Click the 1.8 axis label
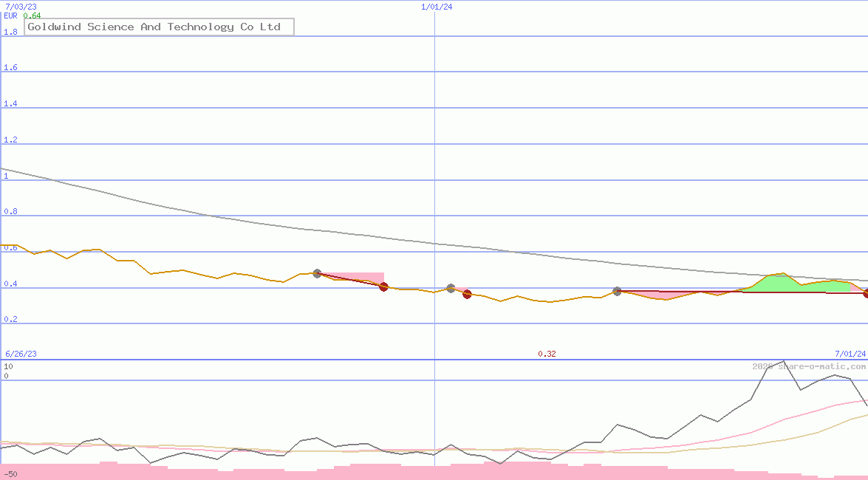868x480 pixels. [x=10, y=32]
